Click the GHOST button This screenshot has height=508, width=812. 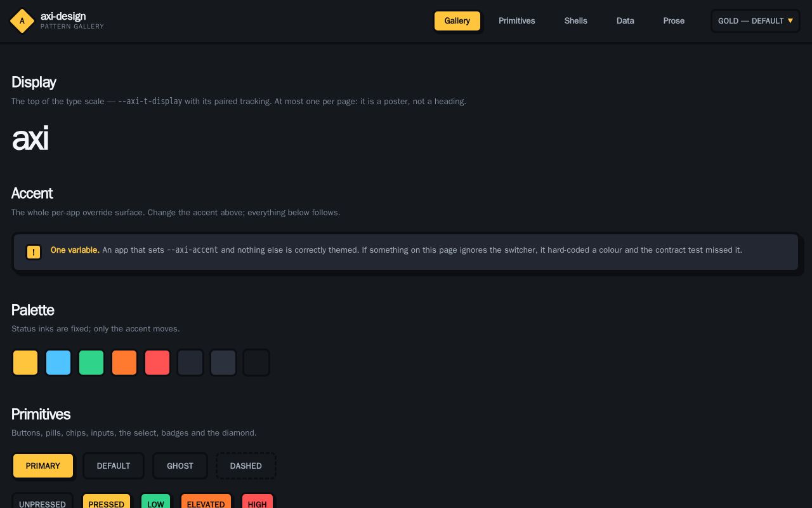pos(180,466)
